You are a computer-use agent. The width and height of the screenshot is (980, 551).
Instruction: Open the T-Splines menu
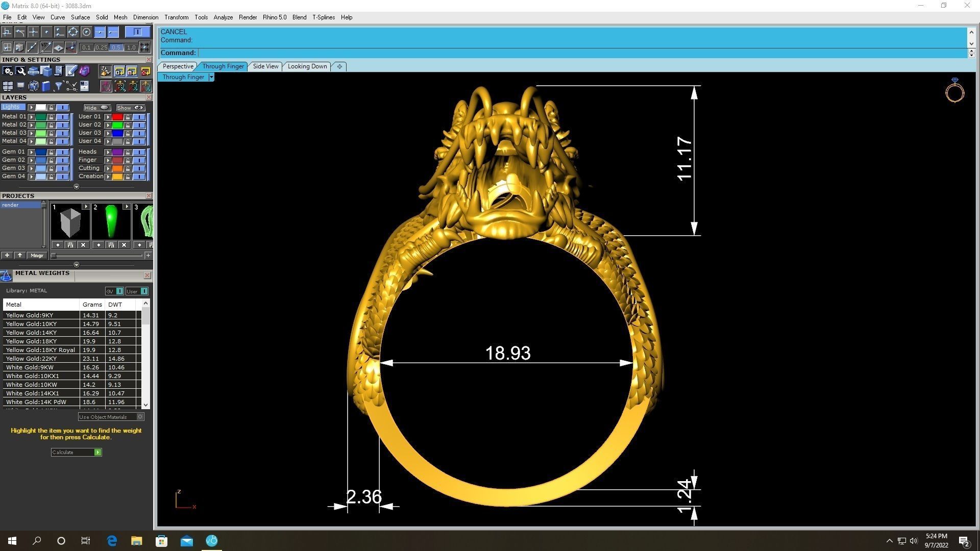323,17
